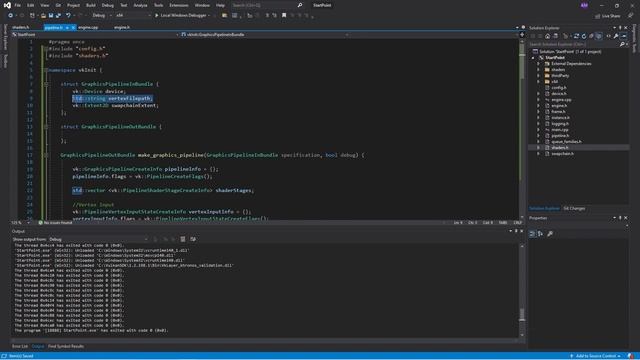Screen dimensions: 640x360
Task: Click Alphabetical sort icon in Properties panel
Action: click(540, 233)
